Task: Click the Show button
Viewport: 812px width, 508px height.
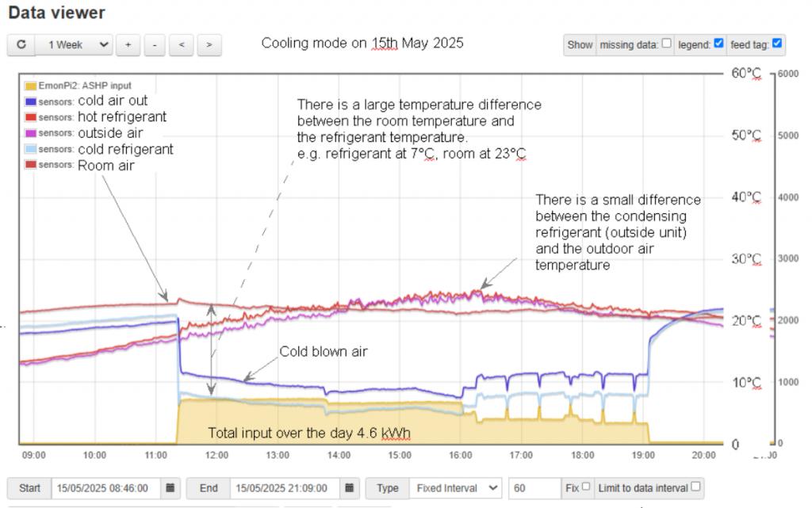Action: click(580, 45)
